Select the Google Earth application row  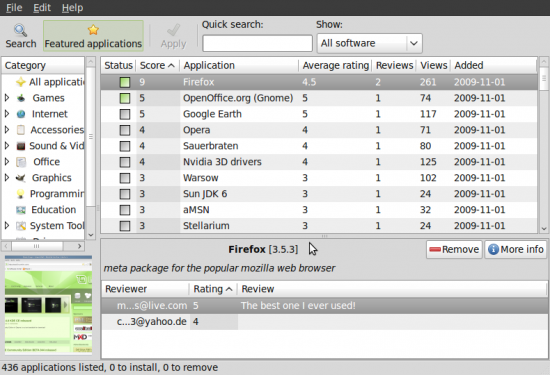pos(319,114)
